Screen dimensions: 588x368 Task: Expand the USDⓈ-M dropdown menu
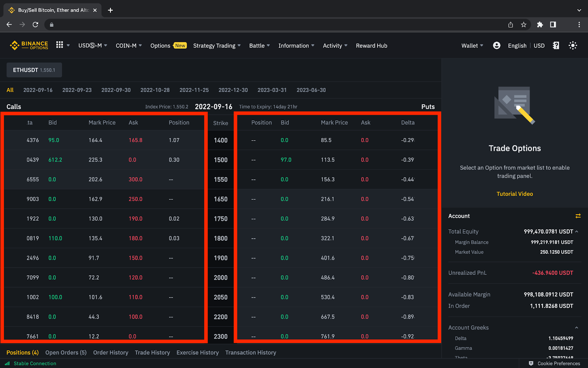click(x=93, y=46)
